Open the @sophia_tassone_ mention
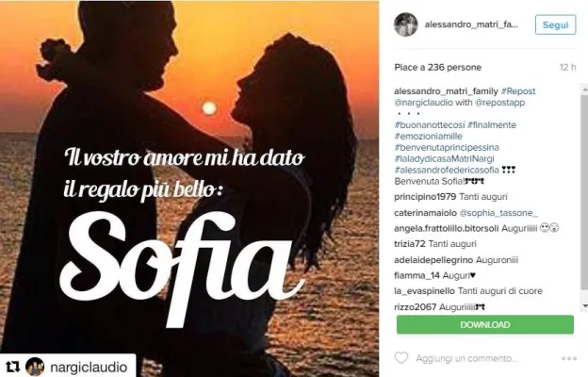The height and width of the screenshot is (377, 588). click(498, 213)
